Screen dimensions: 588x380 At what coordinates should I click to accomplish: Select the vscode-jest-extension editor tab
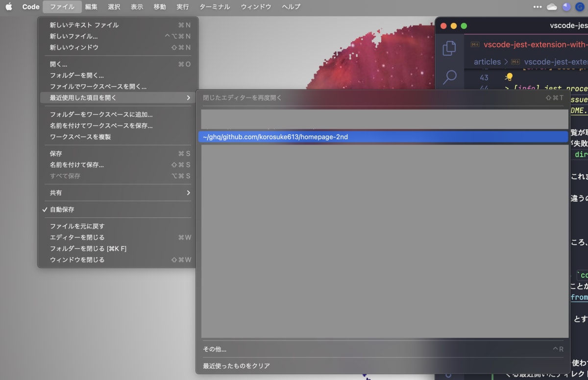tap(528, 45)
